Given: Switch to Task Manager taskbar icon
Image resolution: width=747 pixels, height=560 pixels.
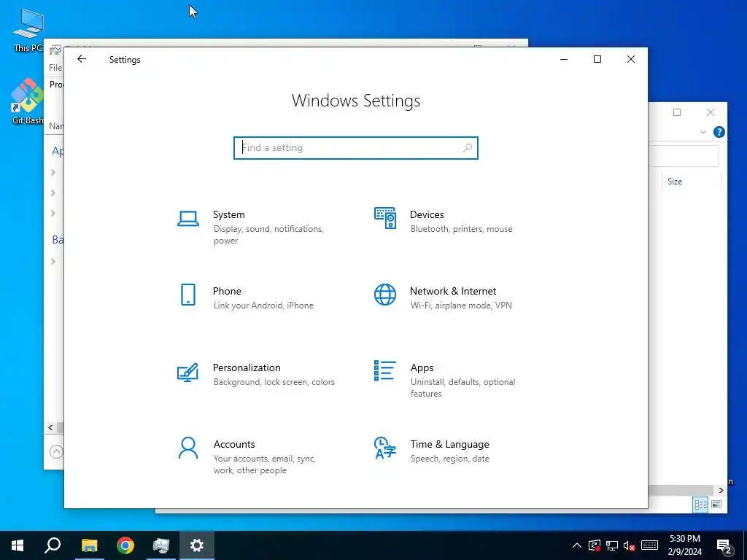Looking at the screenshot, I should (161, 545).
